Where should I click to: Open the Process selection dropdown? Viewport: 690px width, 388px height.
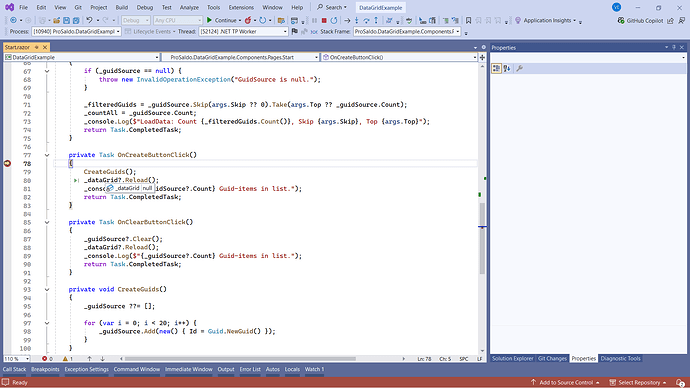click(76, 31)
